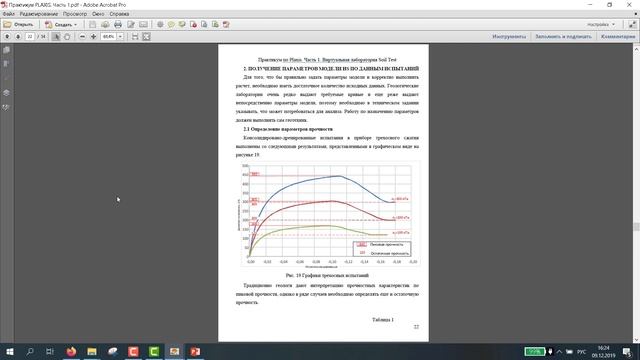
Task: Click the Открыть (Open file) button
Action: 19,24
